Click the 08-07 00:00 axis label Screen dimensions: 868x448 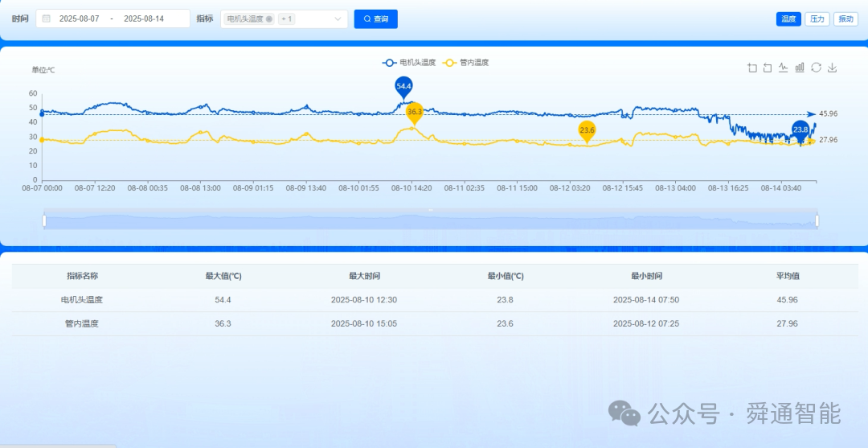42,188
